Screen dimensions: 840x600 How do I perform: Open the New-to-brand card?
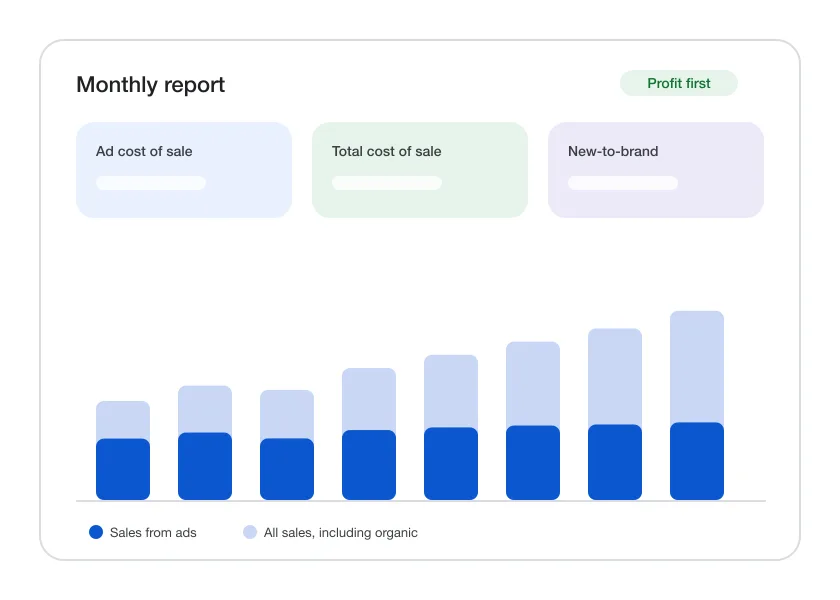(656, 170)
